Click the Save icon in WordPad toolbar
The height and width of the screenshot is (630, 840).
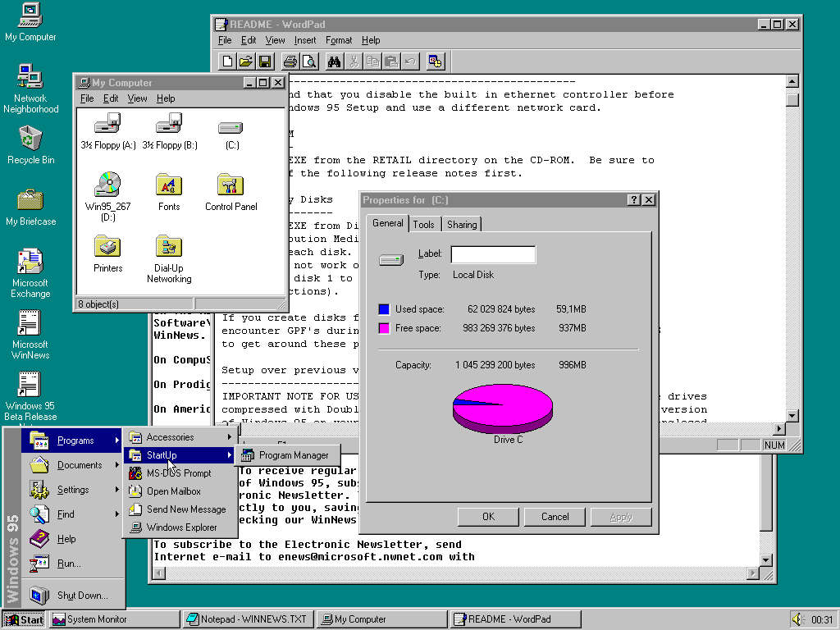[x=265, y=62]
